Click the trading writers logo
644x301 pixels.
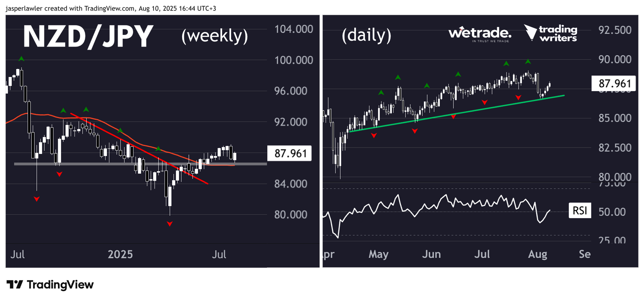[551, 33]
